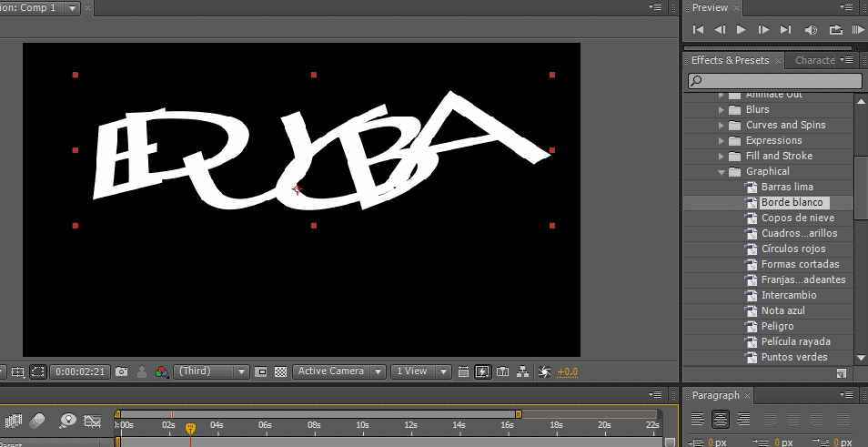Click the Blurs folder icon
This screenshot has height=447, width=868.
(734, 109)
